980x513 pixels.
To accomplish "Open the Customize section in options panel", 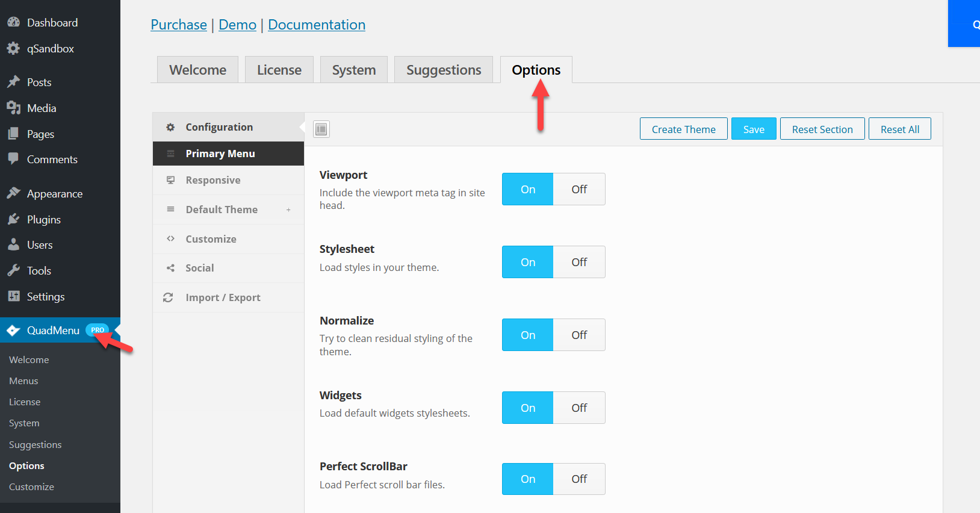I will 228,239.
